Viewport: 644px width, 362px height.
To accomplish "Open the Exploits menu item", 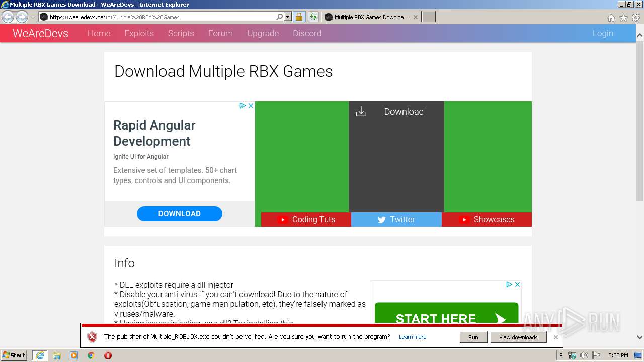I will [x=139, y=33].
